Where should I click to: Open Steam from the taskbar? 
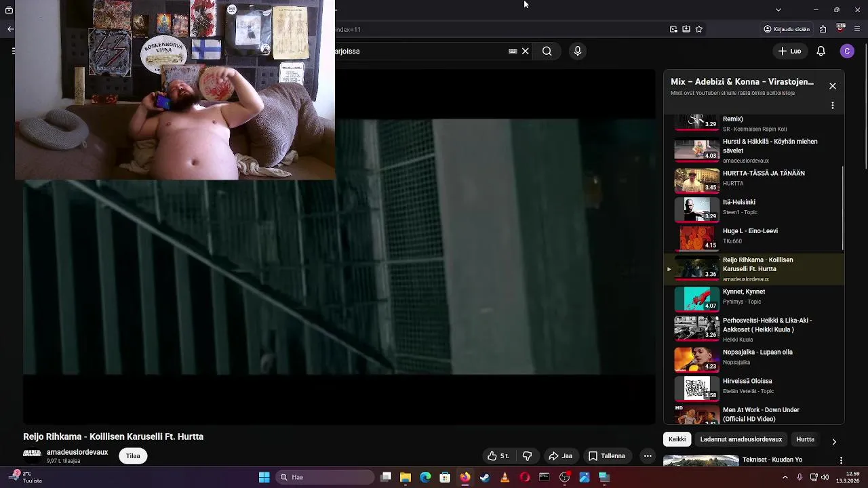click(485, 477)
